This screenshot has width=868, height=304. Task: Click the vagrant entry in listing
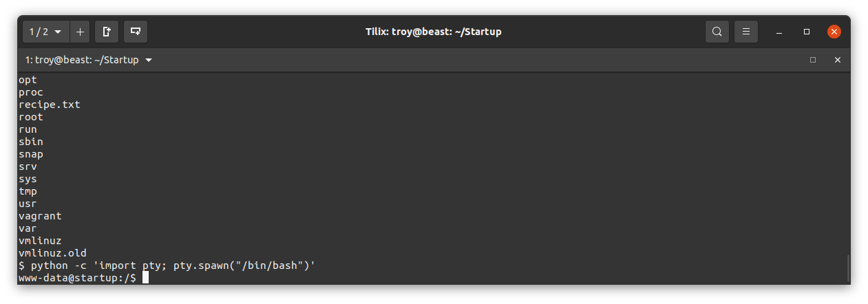pyautogui.click(x=40, y=216)
